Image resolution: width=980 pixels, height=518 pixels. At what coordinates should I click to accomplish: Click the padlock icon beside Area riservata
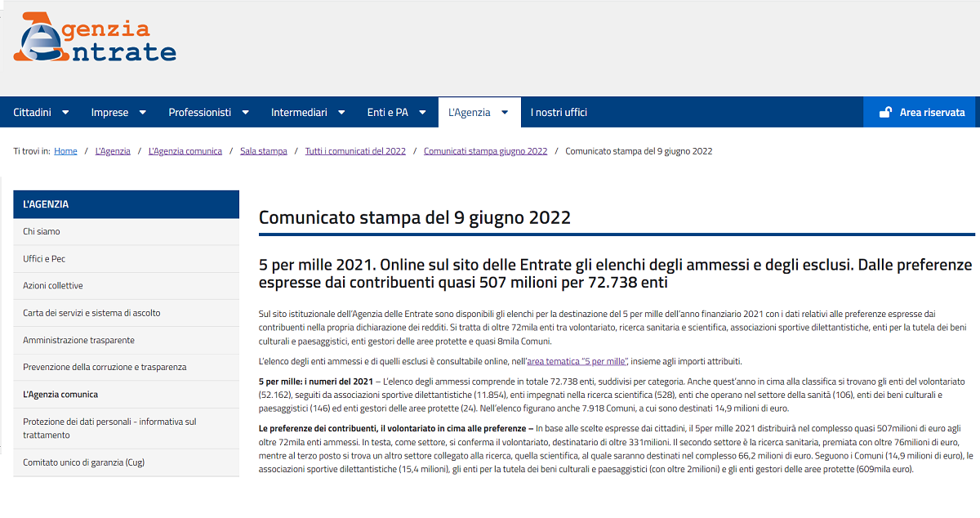(885, 113)
